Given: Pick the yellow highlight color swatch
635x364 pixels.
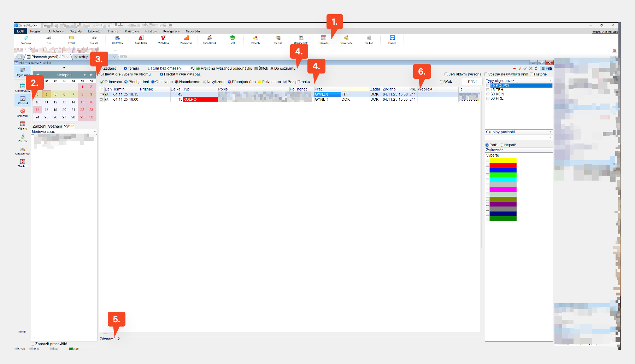Looking at the screenshot, I should point(503,160).
